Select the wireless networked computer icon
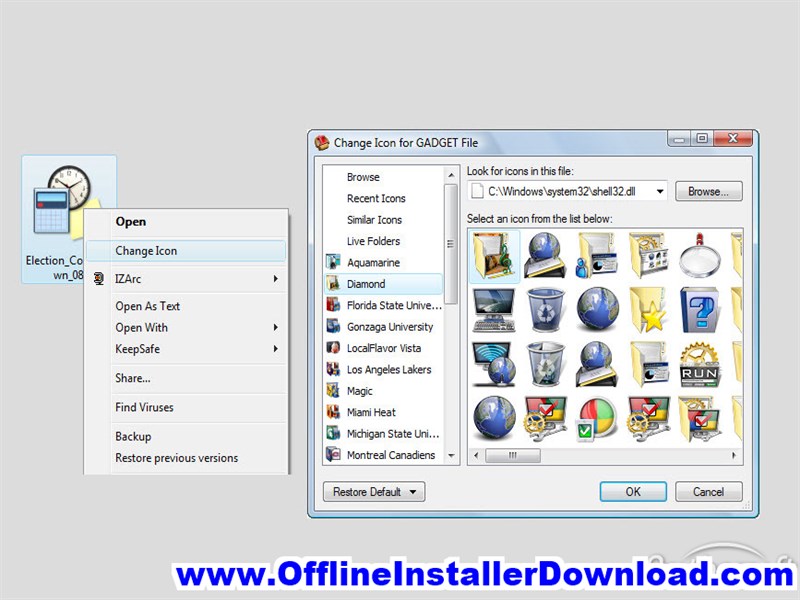The image size is (800, 600). coord(496,363)
